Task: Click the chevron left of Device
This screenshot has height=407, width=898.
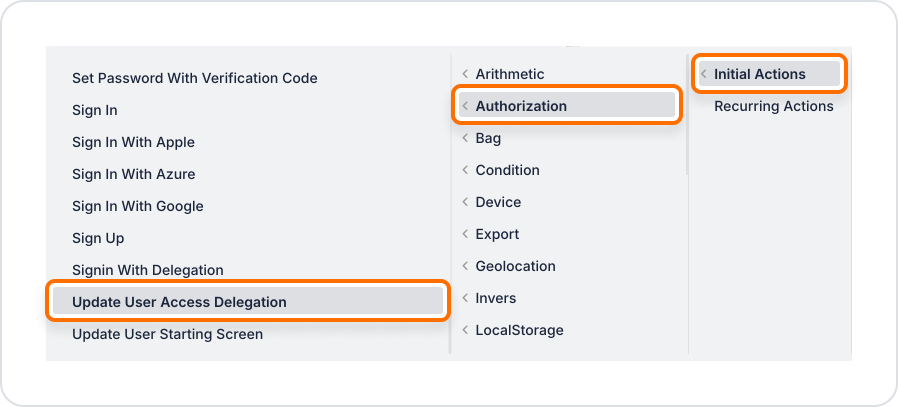Action: tap(465, 202)
